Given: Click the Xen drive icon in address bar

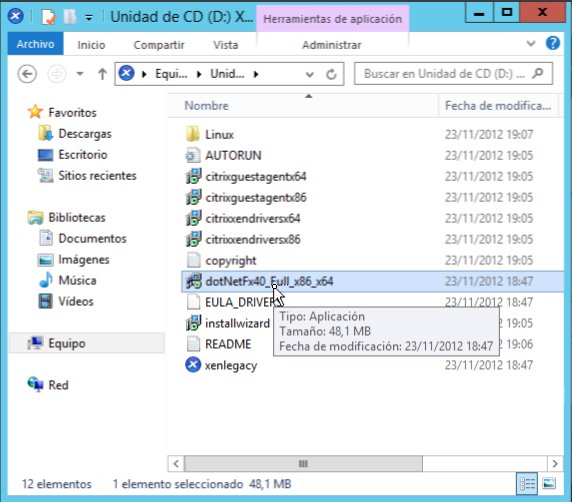Looking at the screenshot, I should pos(126,74).
